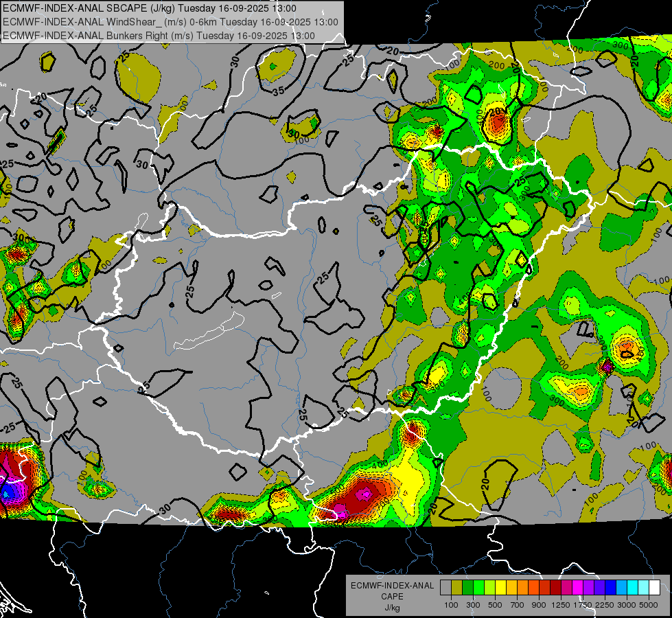The width and height of the screenshot is (672, 618).
Task: Click the SBCAPE (J/kg) title line
Action: coord(150,8)
